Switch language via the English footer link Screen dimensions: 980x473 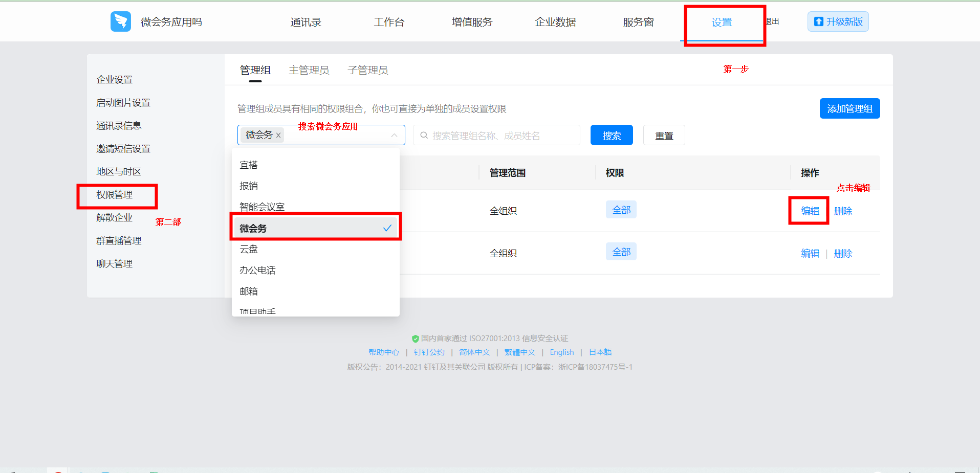[562, 352]
